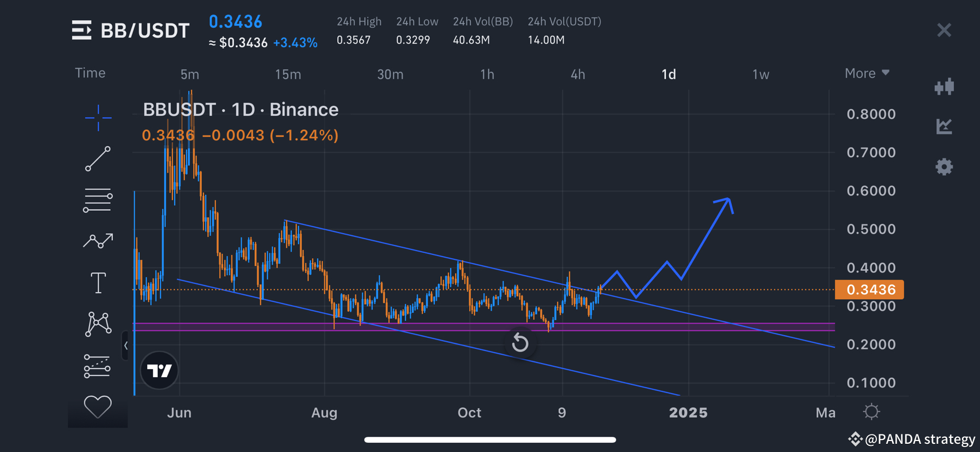This screenshot has height=452, width=980.
Task: Select the Text annotation tool
Action: 98,283
